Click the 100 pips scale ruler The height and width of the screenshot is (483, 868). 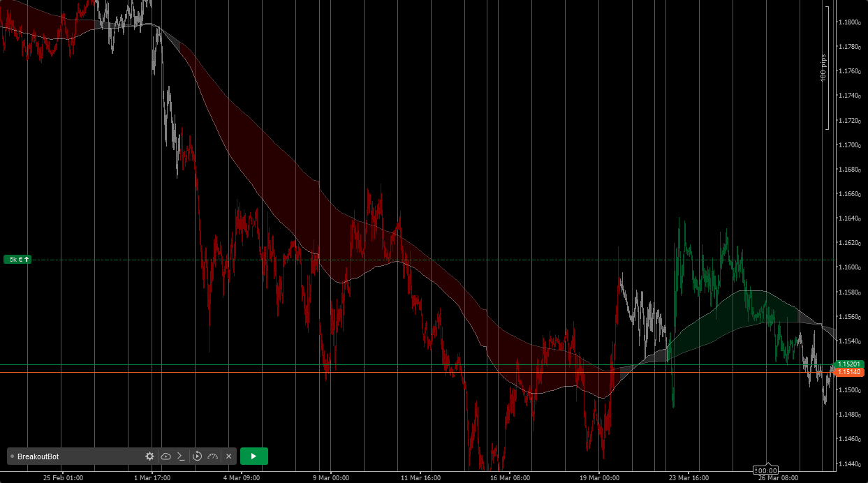[x=825, y=68]
